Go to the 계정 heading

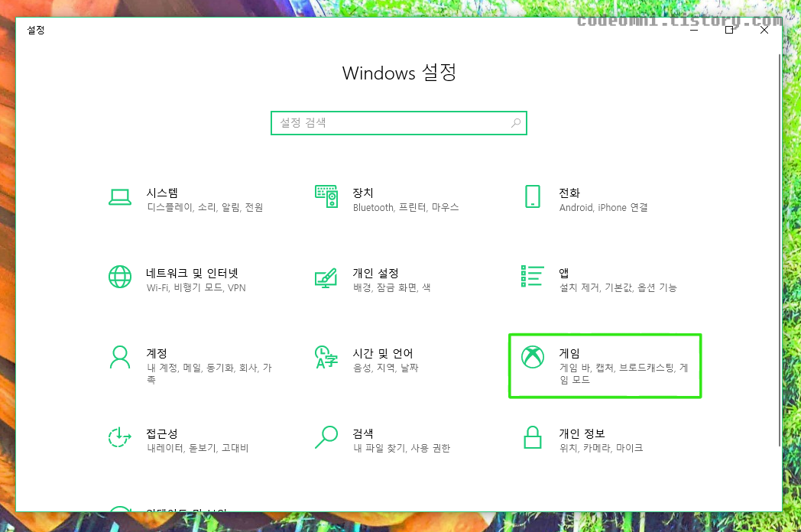(x=157, y=353)
